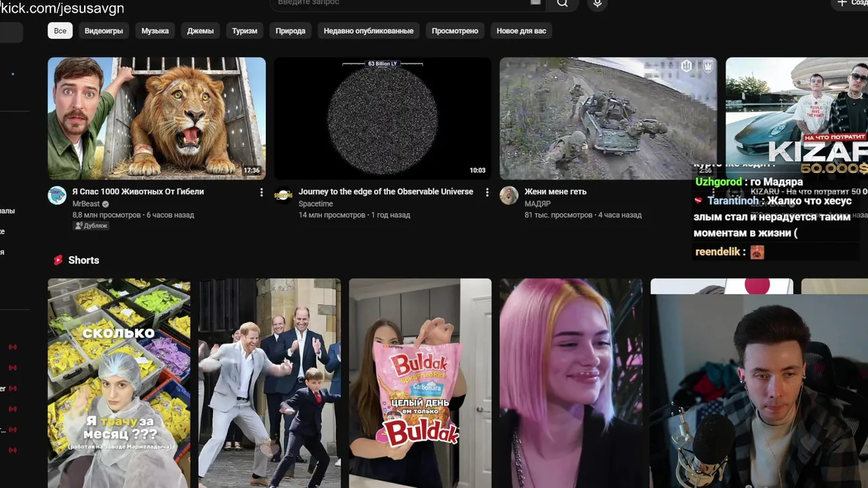Open video title 'Жени мене геть'
This screenshot has width=868, height=488.
tap(555, 192)
